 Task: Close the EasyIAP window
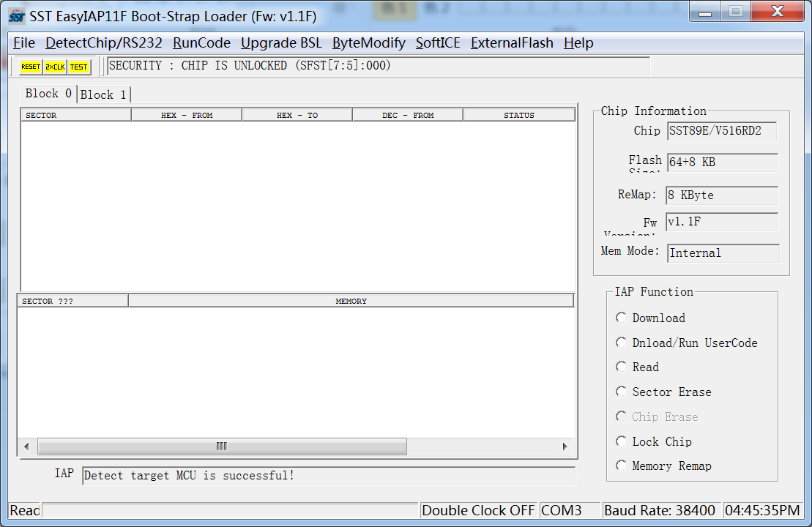click(777, 12)
